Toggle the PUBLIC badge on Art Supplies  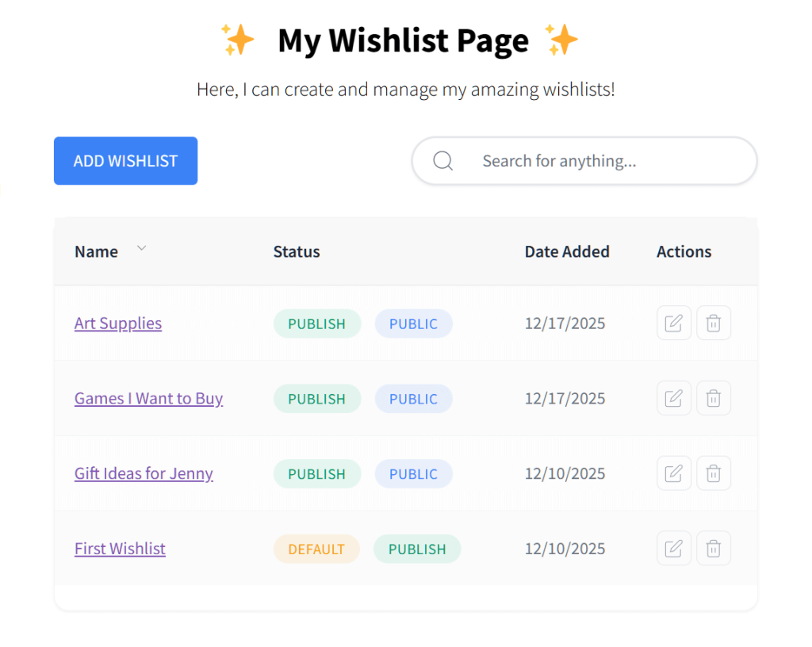413,323
